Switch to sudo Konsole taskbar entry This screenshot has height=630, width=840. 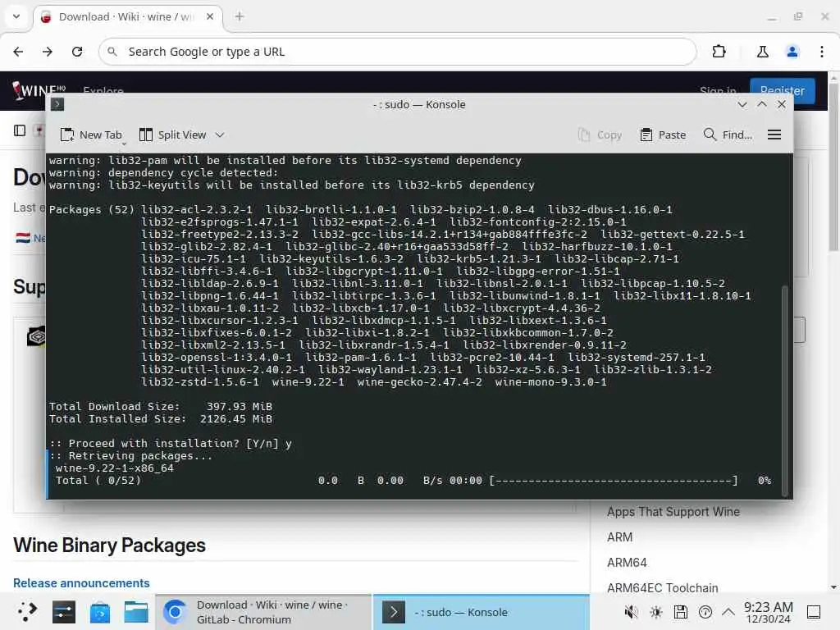[481, 612]
